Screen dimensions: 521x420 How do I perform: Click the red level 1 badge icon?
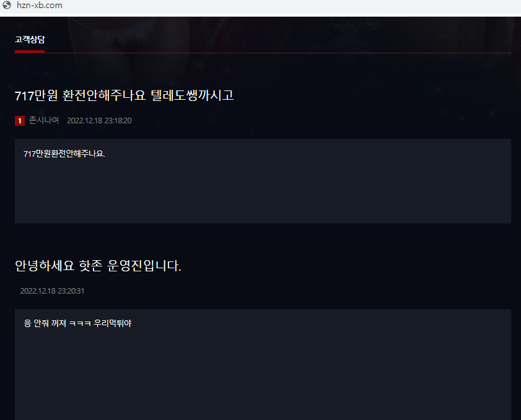point(20,121)
